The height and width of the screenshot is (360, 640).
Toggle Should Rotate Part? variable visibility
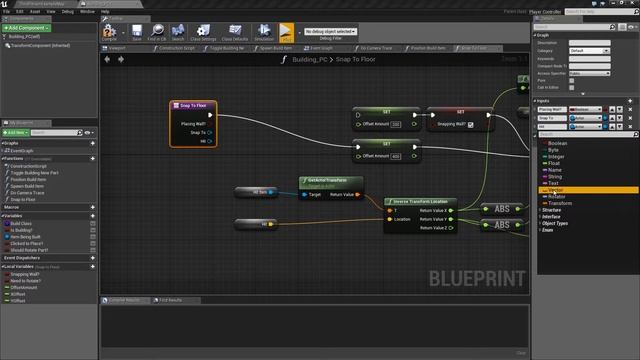click(93, 250)
